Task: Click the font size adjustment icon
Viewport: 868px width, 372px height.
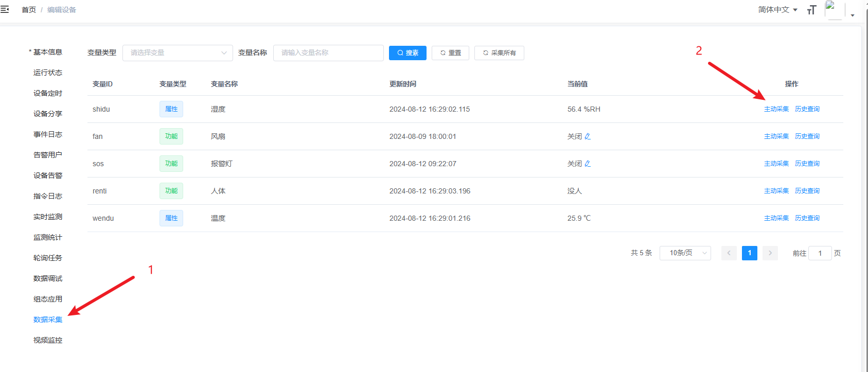Action: click(811, 10)
